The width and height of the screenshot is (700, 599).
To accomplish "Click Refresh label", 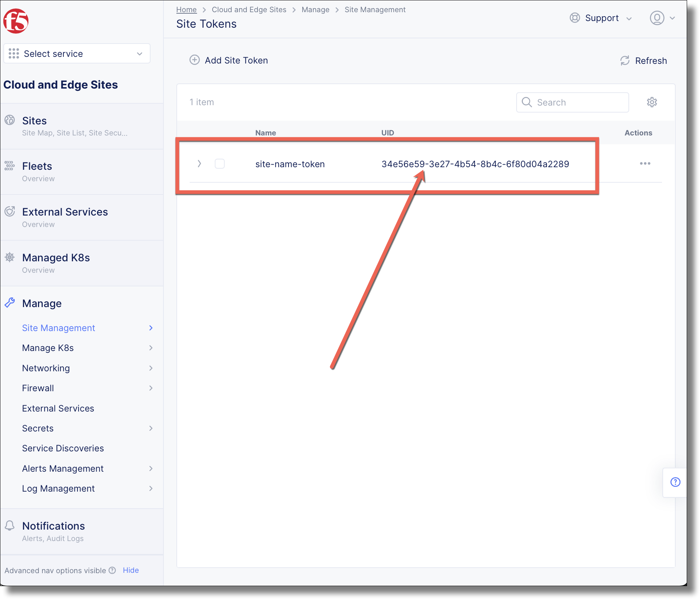I will tap(651, 61).
